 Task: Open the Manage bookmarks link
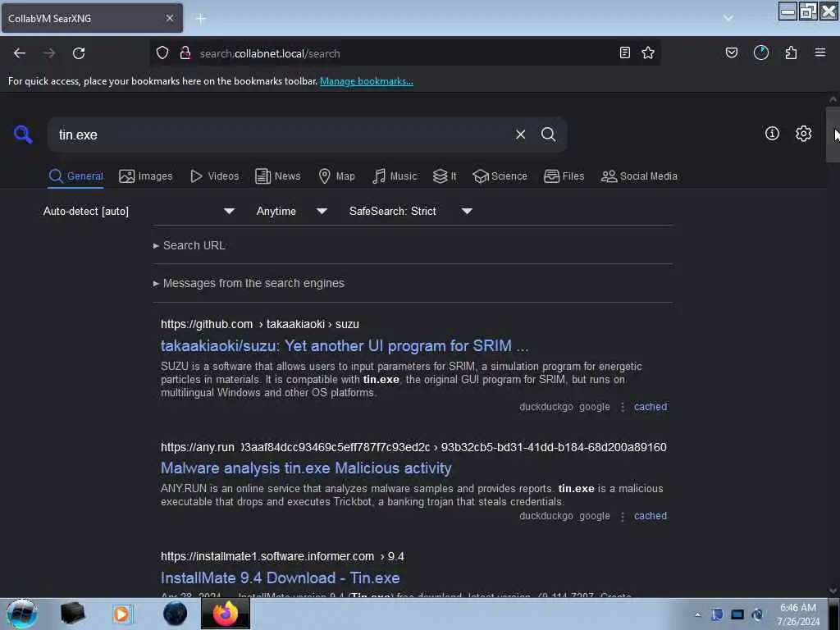click(x=367, y=81)
